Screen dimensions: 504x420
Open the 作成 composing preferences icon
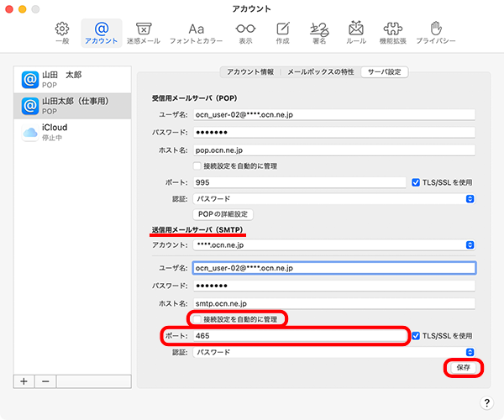[284, 32]
